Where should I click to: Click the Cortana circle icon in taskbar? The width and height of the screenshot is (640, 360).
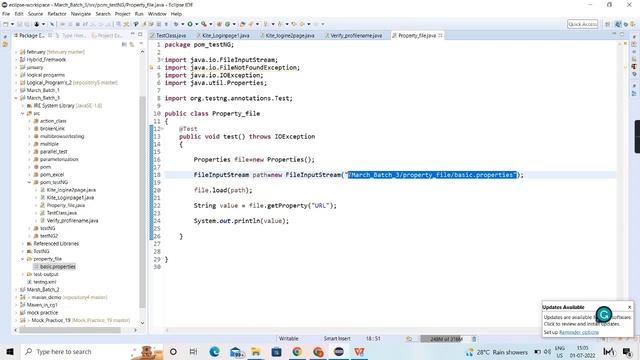(x=173, y=351)
